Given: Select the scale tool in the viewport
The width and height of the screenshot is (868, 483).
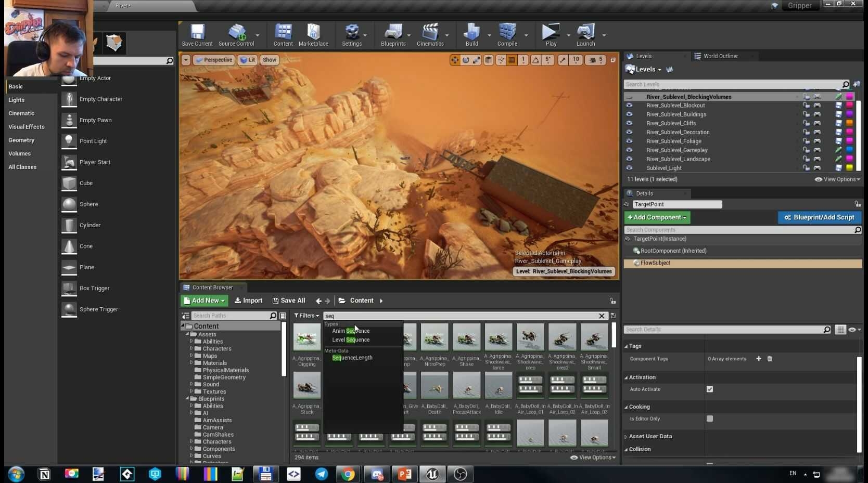Looking at the screenshot, I should (x=477, y=60).
